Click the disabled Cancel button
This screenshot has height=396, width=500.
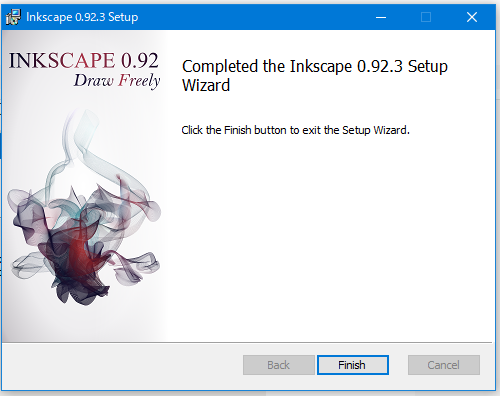[444, 365]
